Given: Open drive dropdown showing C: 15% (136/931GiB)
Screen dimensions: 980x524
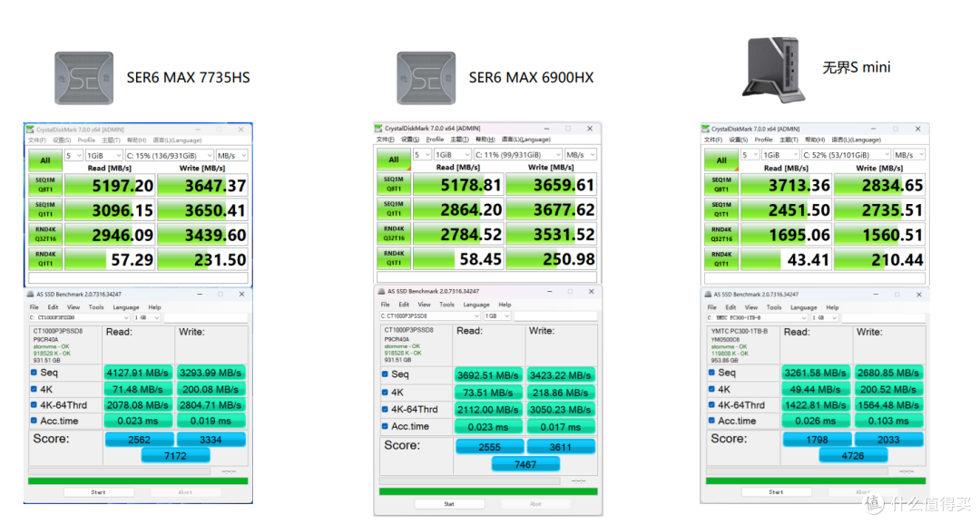Looking at the screenshot, I should [x=169, y=156].
